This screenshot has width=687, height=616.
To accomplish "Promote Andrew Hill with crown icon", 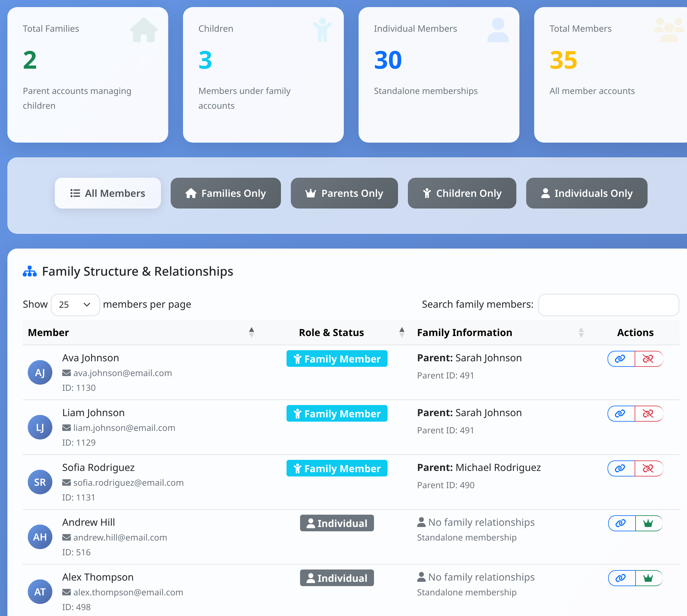I will (648, 523).
